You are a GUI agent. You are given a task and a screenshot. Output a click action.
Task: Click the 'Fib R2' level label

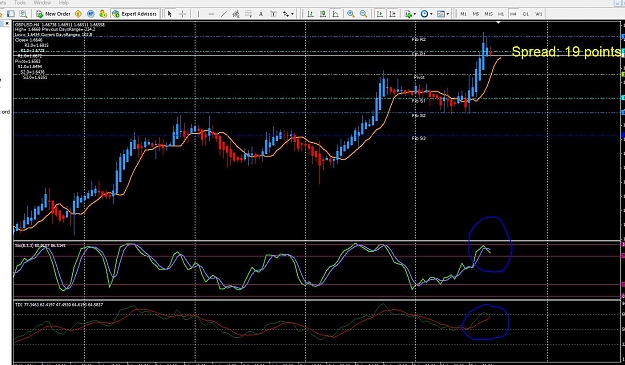click(419, 39)
